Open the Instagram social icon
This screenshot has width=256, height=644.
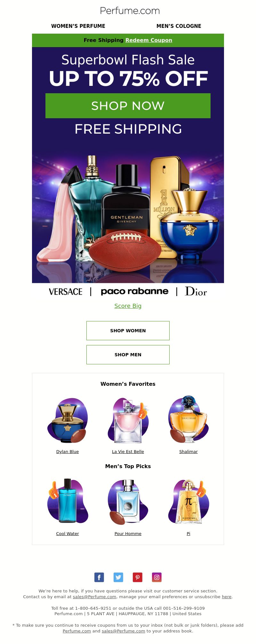tap(157, 577)
